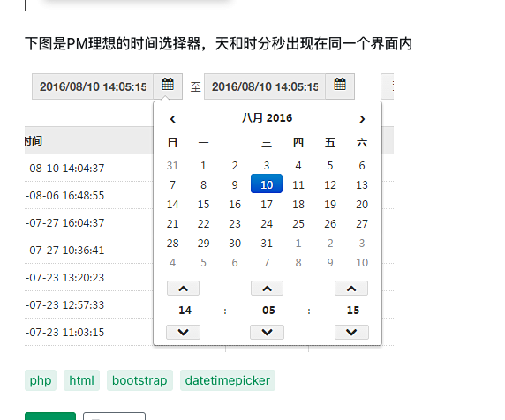This screenshot has height=420, width=505.
Task: Focus the start datetime input field
Action: (93, 86)
